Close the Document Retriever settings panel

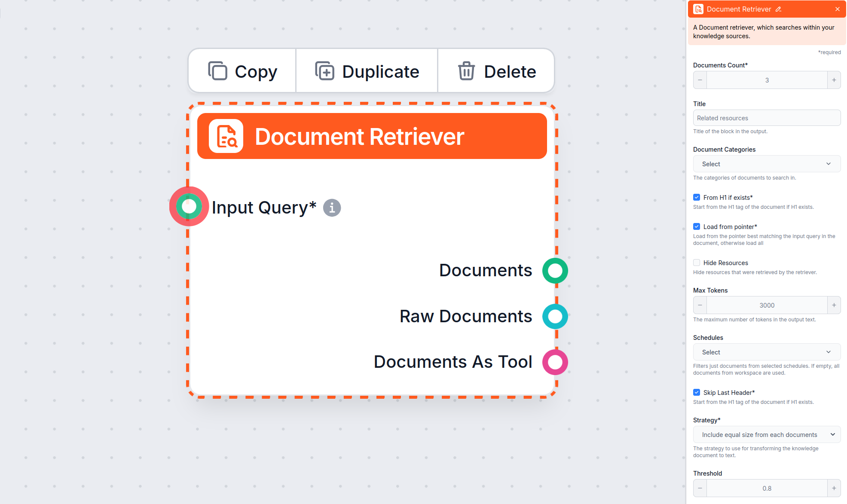coord(838,9)
